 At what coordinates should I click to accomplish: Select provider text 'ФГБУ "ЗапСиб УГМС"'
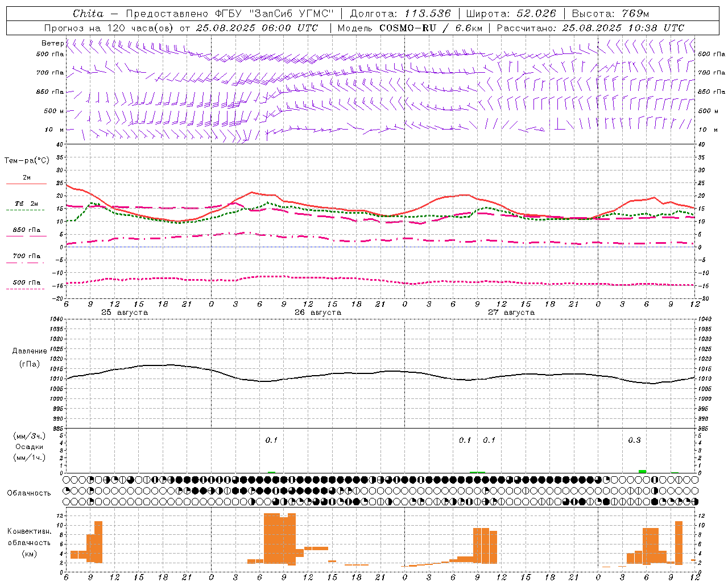click(x=274, y=14)
